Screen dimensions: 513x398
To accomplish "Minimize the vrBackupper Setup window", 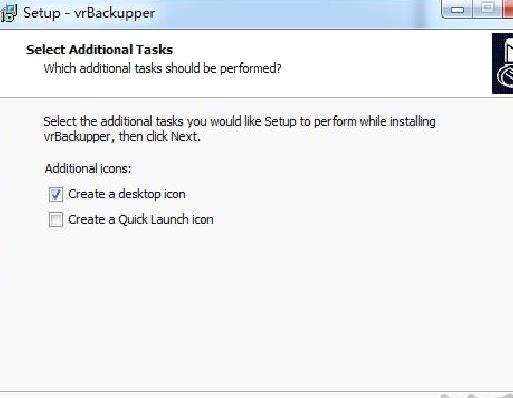I will pyautogui.click(x=457, y=9).
